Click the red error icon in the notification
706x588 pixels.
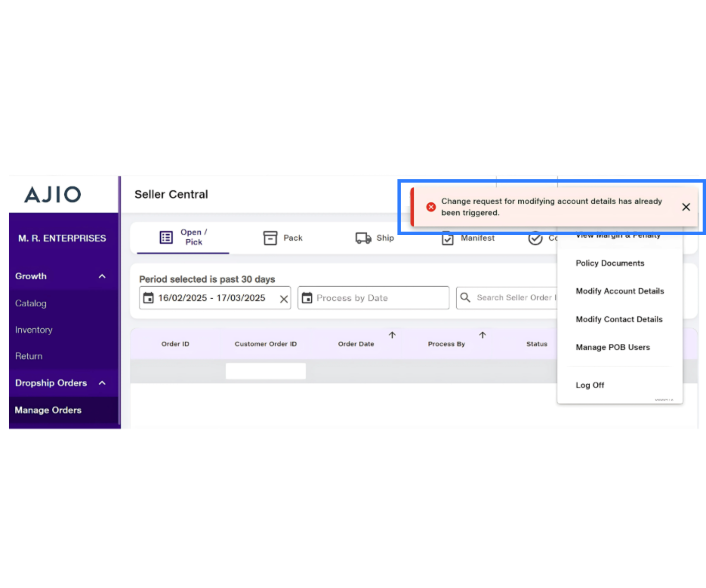[430, 207]
